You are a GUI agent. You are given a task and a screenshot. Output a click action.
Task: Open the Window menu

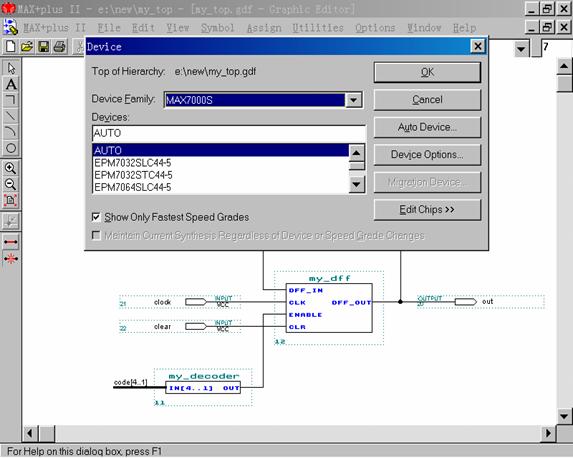(x=424, y=28)
